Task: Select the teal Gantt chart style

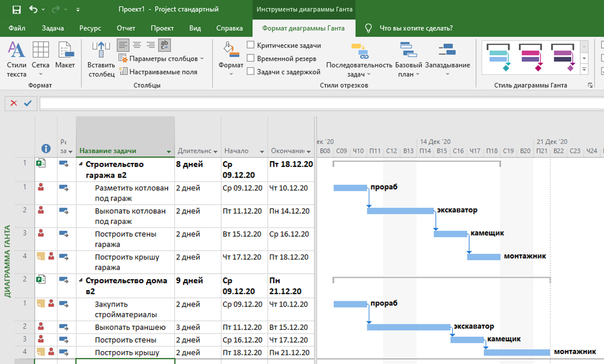Action: pyautogui.click(x=498, y=57)
